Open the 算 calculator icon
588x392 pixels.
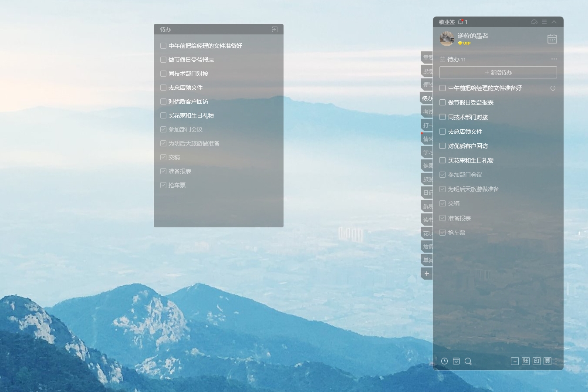(547, 361)
